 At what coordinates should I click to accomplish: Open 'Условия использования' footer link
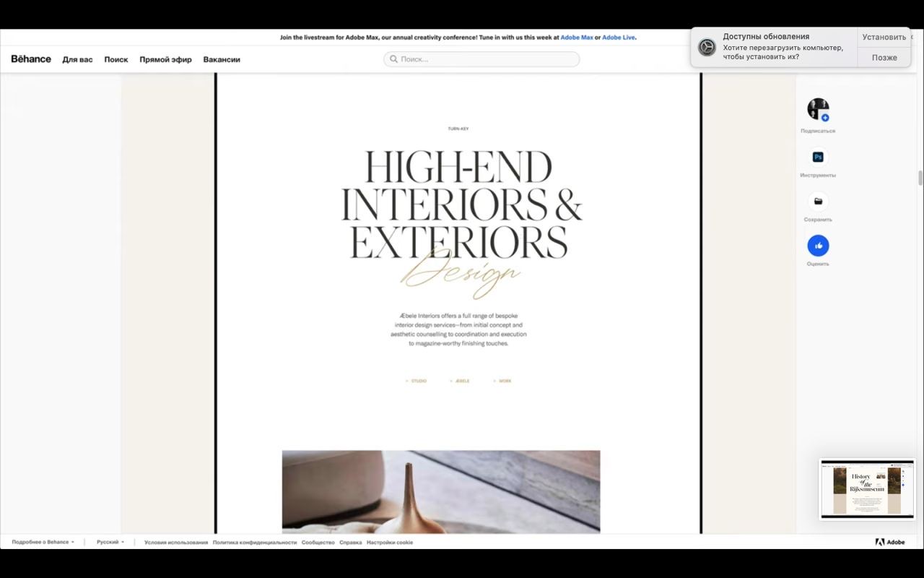pyautogui.click(x=176, y=542)
